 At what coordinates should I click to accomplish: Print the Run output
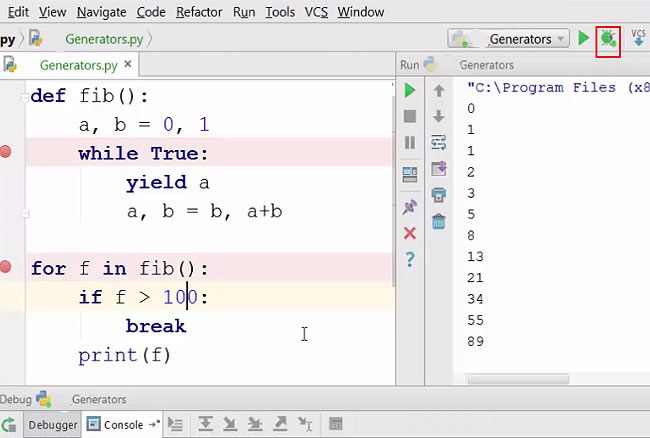click(439, 195)
